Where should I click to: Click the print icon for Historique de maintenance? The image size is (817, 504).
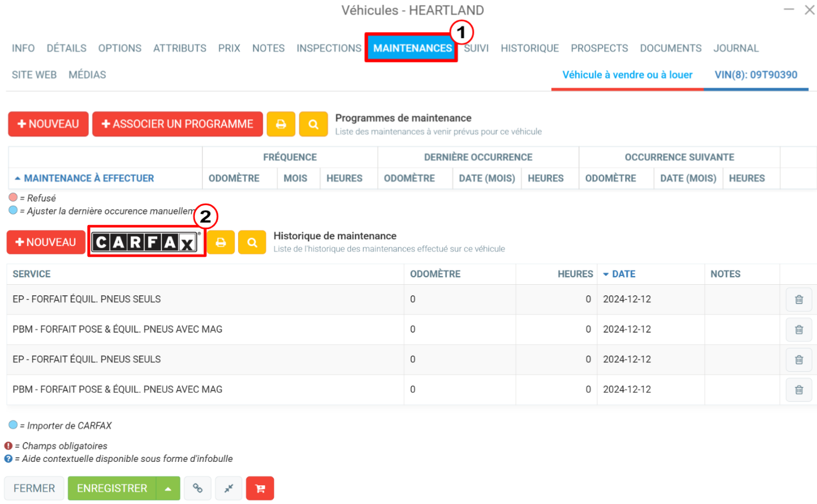pos(220,242)
